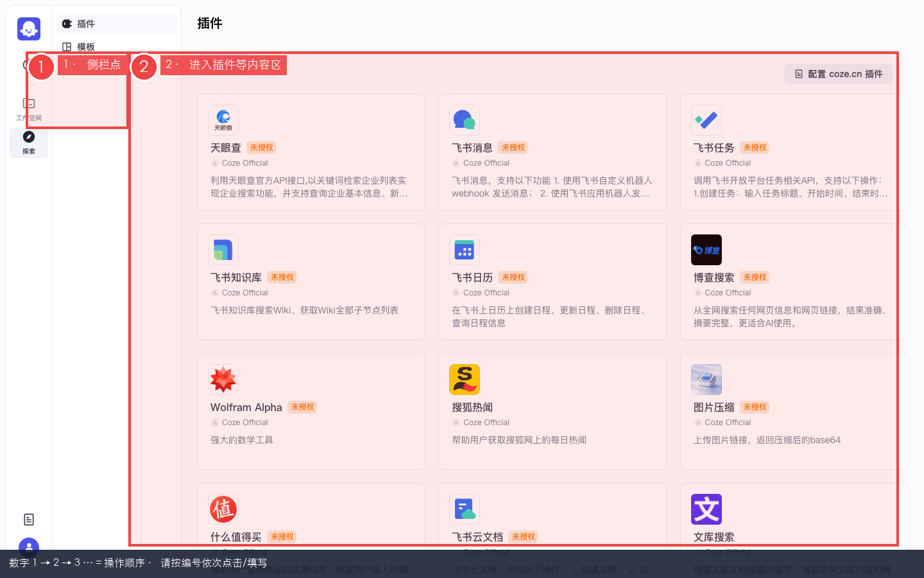Viewport: 924px width, 578px height.
Task: Switch to the 模板 tab
Action: [x=117, y=47]
